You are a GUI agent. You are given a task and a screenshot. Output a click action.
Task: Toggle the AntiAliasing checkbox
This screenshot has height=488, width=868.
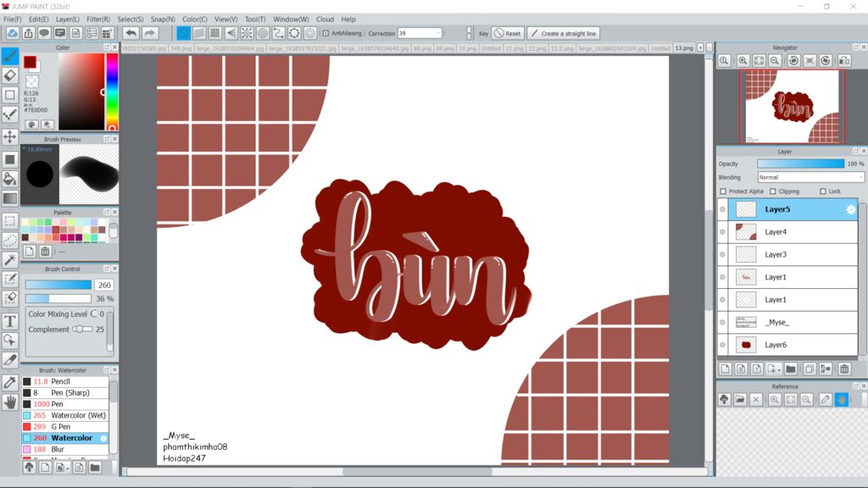(x=325, y=33)
